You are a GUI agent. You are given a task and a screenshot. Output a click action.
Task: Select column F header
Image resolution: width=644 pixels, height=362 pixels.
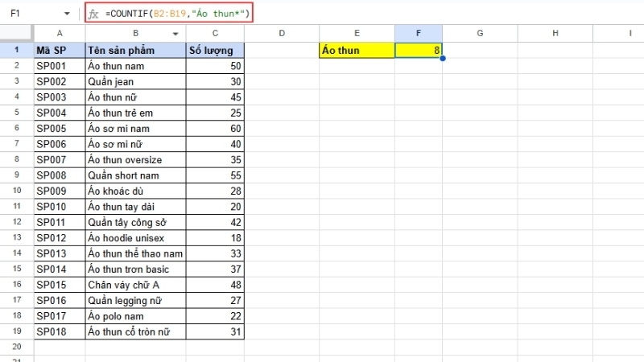[418, 34]
